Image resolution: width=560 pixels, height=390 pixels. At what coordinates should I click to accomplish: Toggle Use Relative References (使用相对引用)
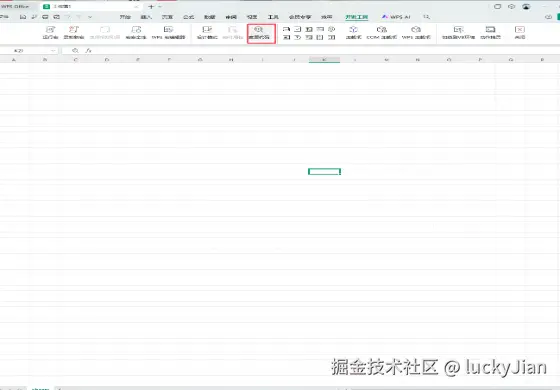coord(105,32)
